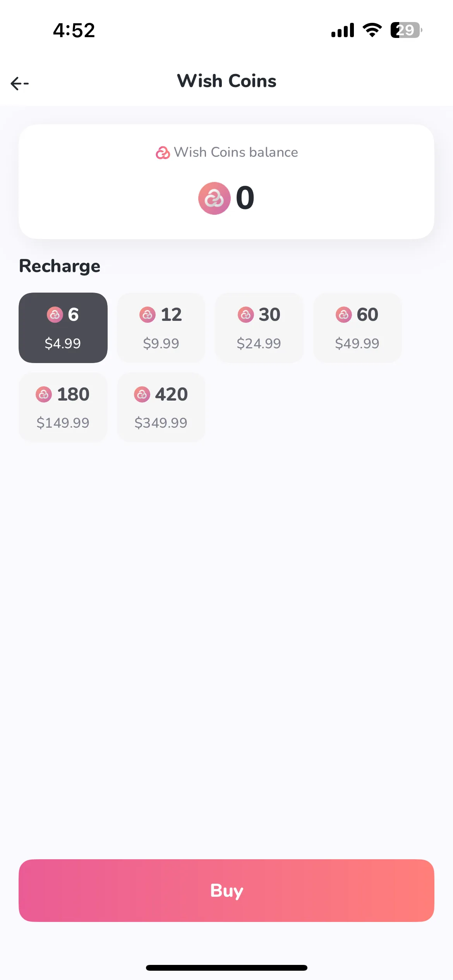453x980 pixels.
Task: Tap the Buy button
Action: (x=226, y=891)
